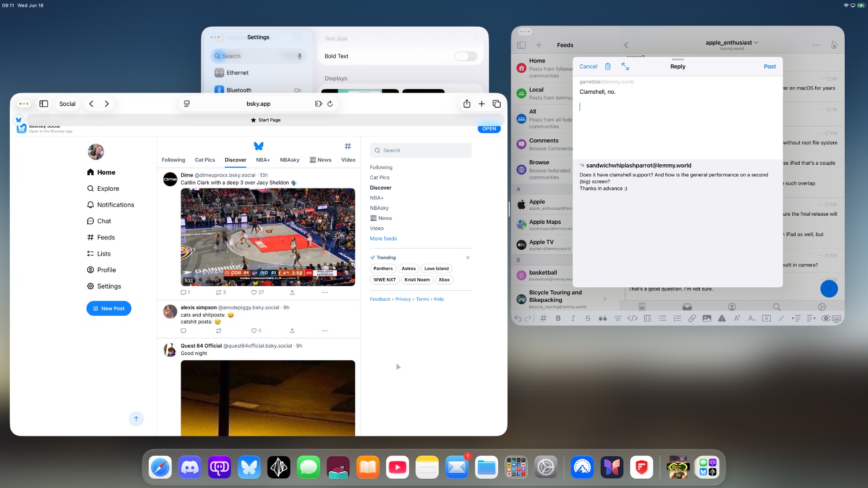
Task: Repost the Dime post about Caitlin Clark
Action: click(220, 293)
